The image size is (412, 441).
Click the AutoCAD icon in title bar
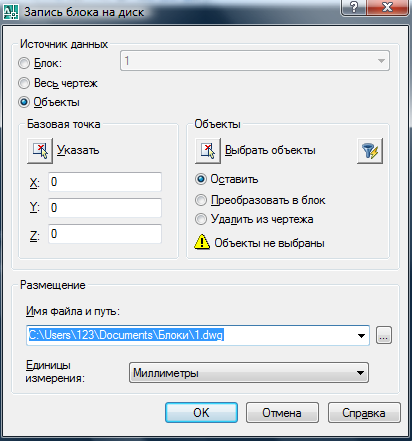click(x=11, y=11)
